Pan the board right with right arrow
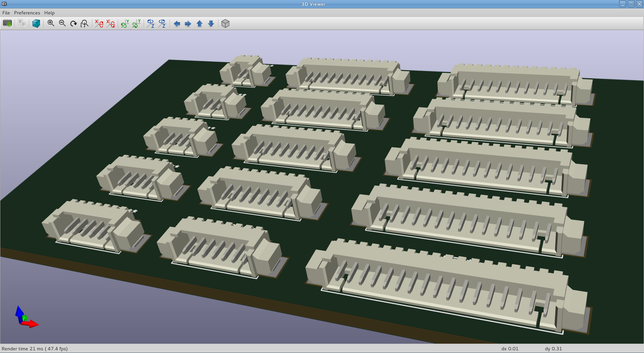 coord(188,23)
